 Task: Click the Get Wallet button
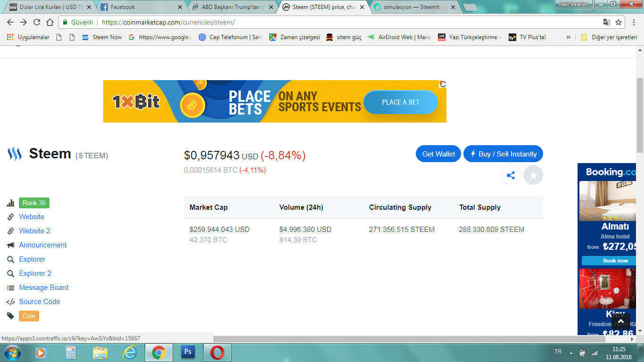(x=438, y=154)
